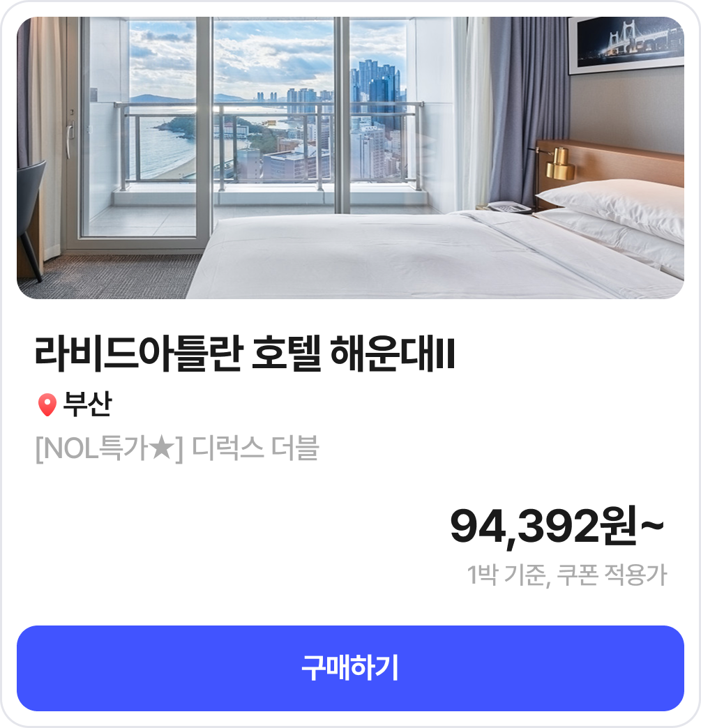Click the 구매하기 purchase button
The image size is (701, 728).
coord(350,668)
